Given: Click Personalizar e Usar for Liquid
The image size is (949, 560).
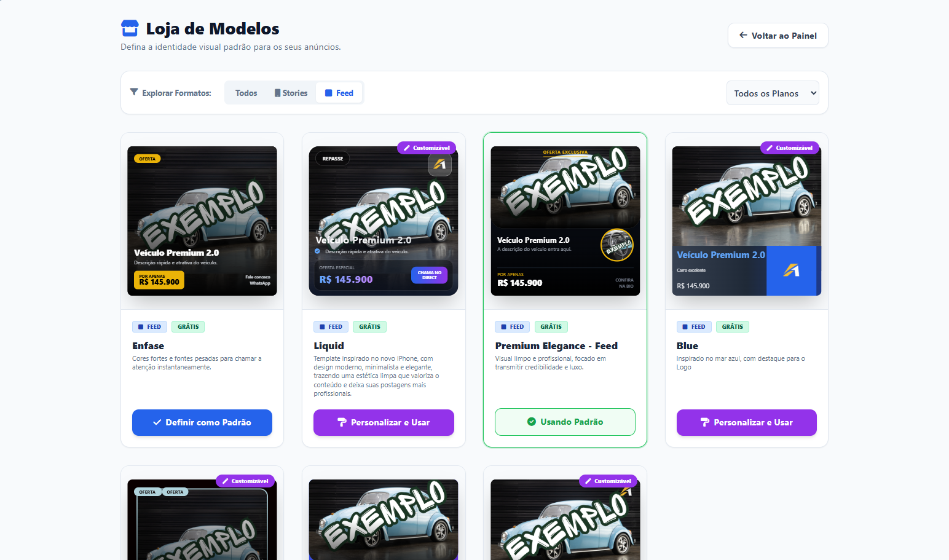Looking at the screenshot, I should click(384, 422).
